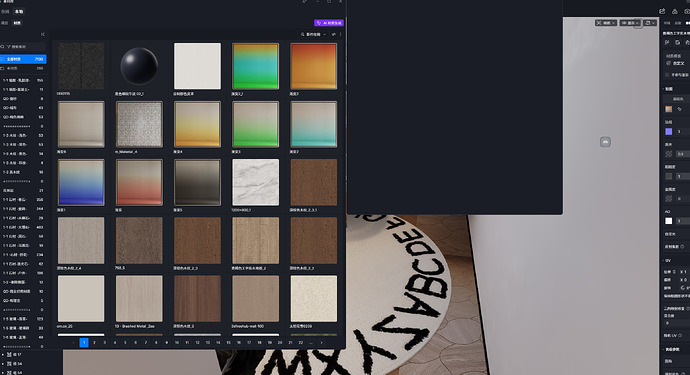The height and width of the screenshot is (375, 690).
Task: Select the category row with count 123
Action: tap(23, 319)
